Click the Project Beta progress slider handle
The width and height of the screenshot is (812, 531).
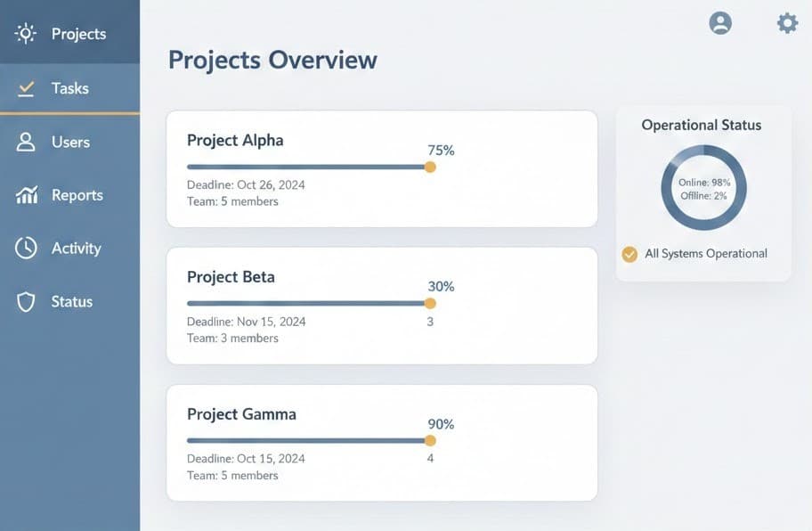[x=430, y=304]
